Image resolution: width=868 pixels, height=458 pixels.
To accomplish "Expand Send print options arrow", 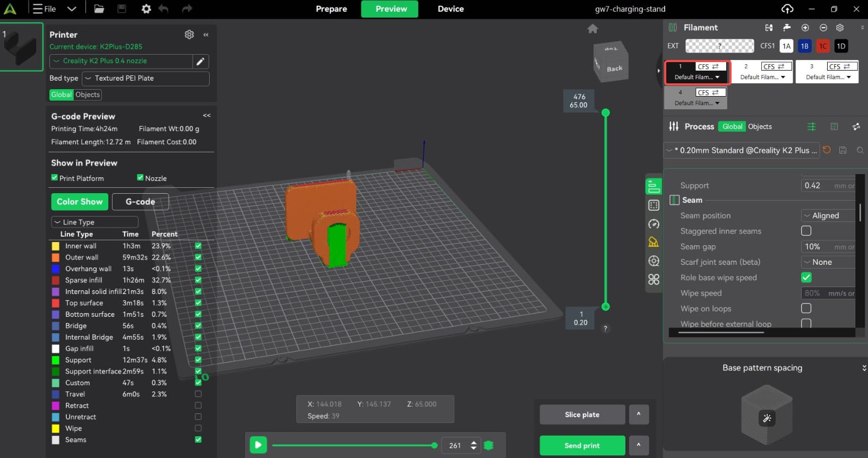I will 639,445.
